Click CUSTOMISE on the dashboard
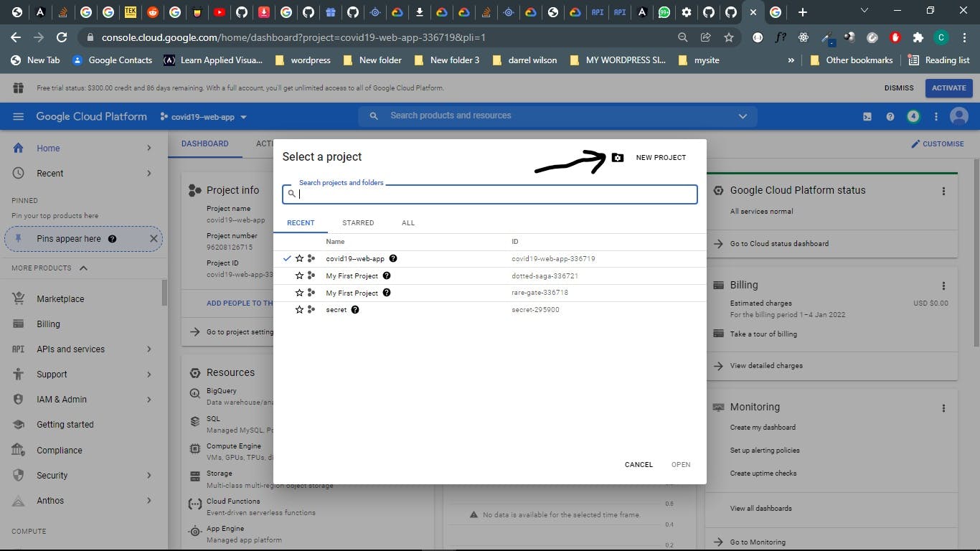The image size is (980, 551). pyautogui.click(x=938, y=143)
